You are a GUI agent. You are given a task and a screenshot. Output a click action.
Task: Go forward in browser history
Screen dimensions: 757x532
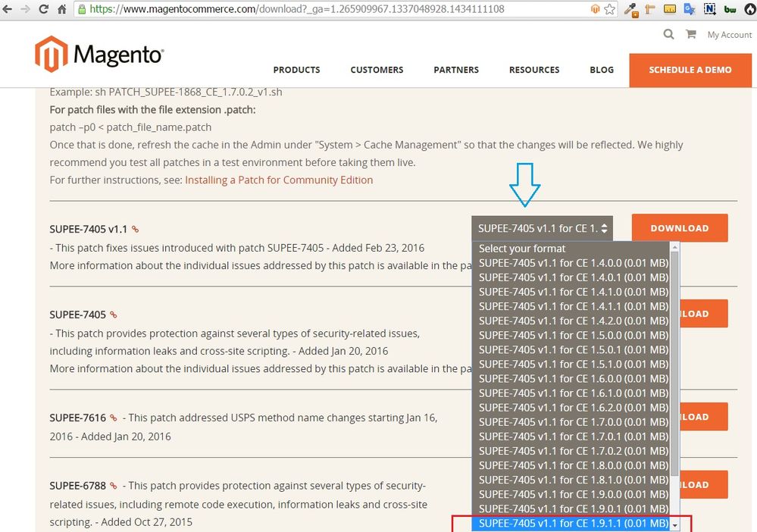[25, 8]
